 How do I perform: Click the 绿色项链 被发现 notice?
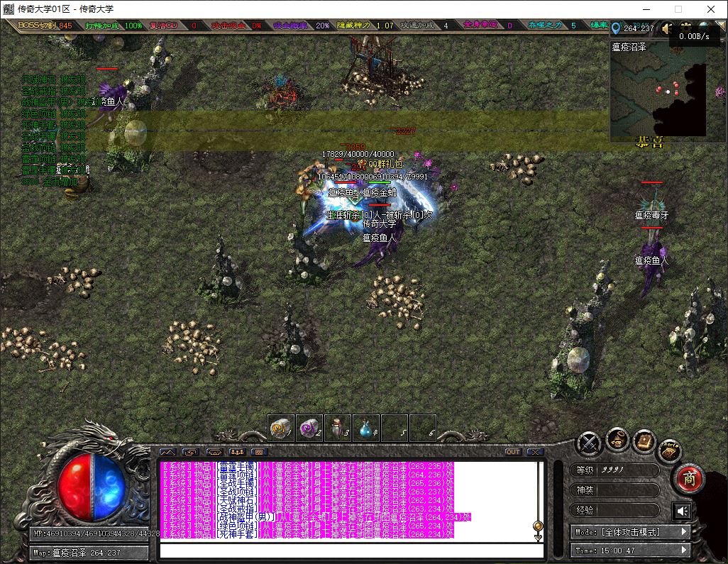point(53,114)
